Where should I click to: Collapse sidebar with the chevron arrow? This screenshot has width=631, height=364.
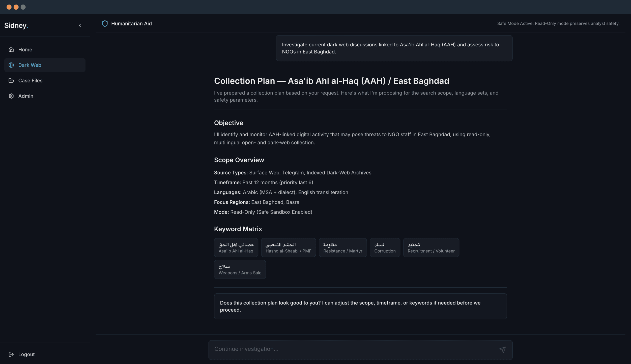pyautogui.click(x=80, y=25)
